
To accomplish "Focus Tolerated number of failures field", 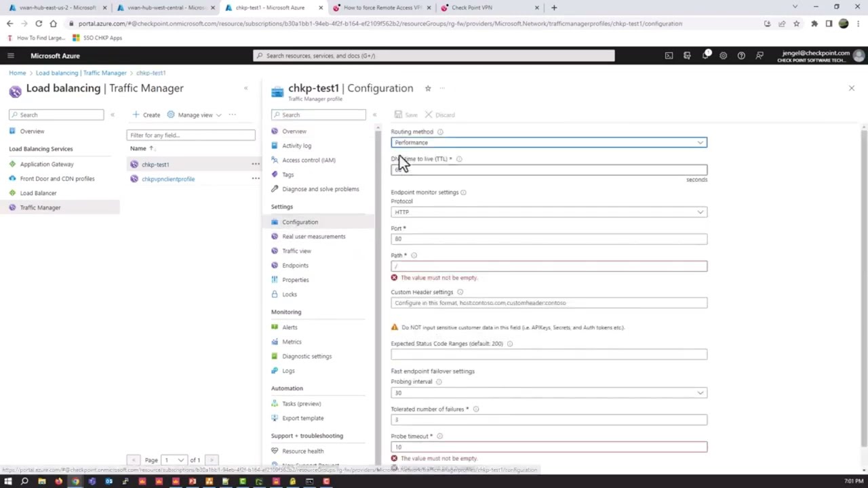I will click(x=549, y=420).
